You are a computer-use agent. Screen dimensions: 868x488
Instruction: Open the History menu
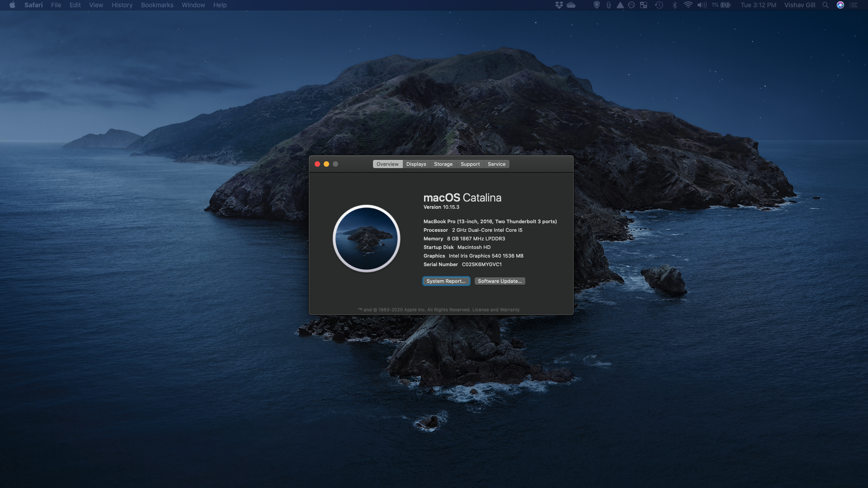coord(122,5)
